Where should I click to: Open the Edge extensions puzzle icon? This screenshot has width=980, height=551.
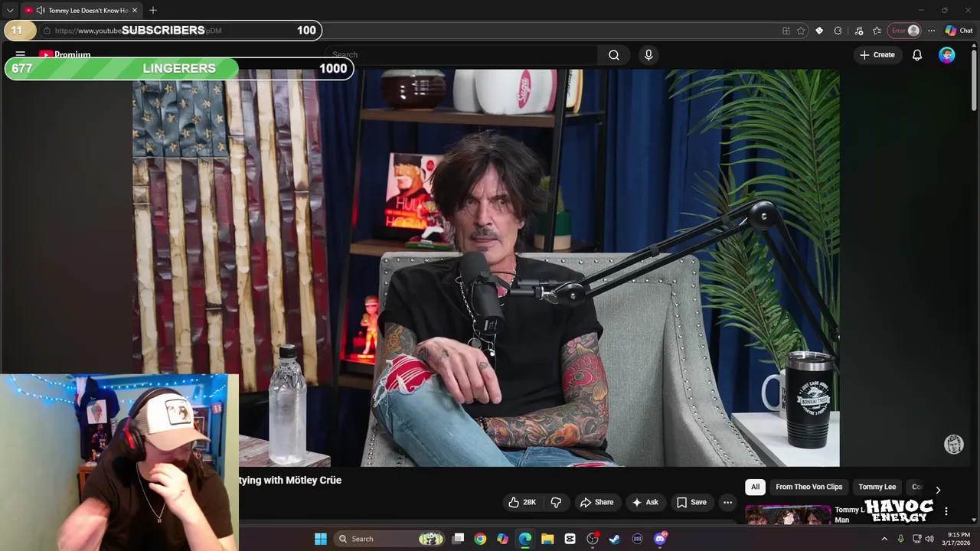838,31
